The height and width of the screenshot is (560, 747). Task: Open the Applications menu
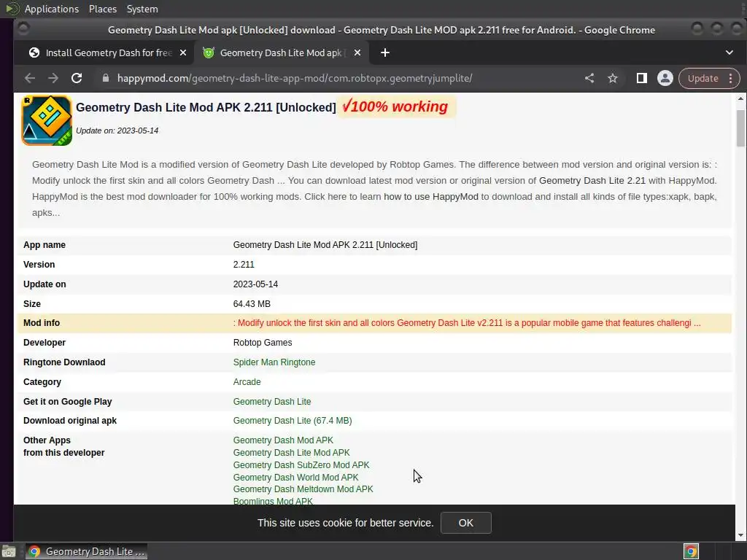[52, 9]
